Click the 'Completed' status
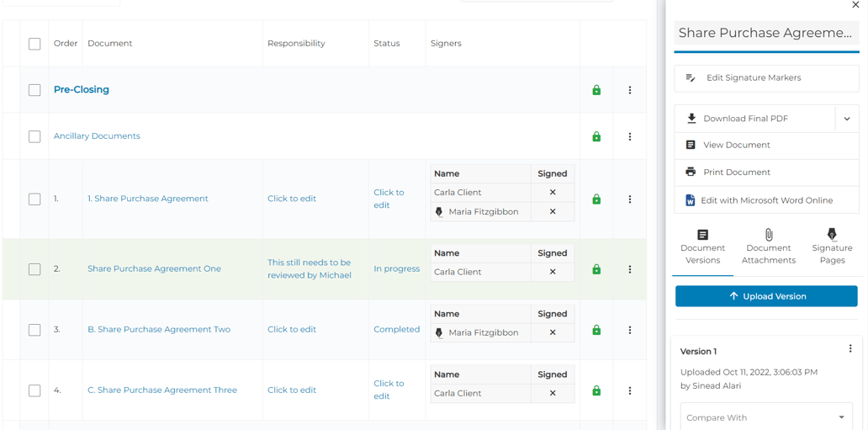This screenshot has height=430, width=868. coord(396,330)
